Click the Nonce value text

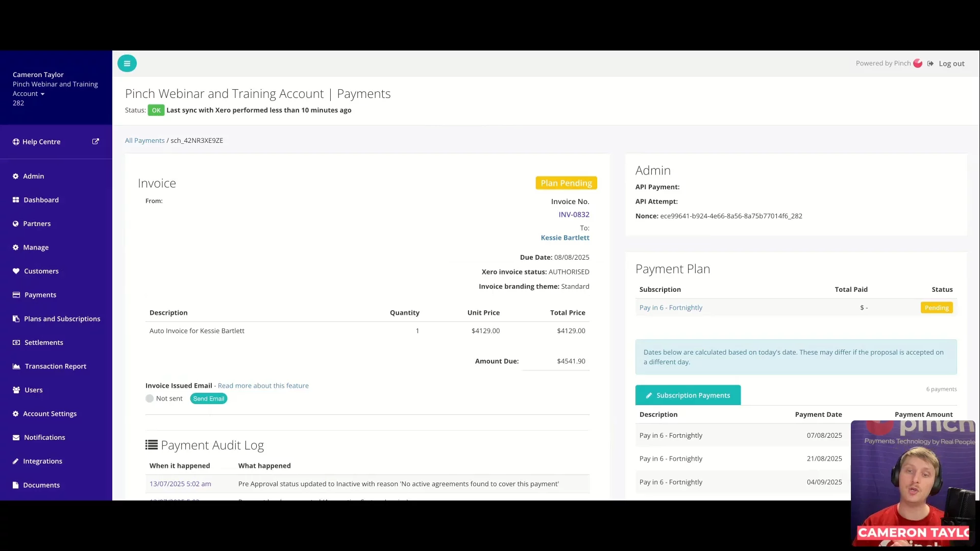tap(731, 216)
